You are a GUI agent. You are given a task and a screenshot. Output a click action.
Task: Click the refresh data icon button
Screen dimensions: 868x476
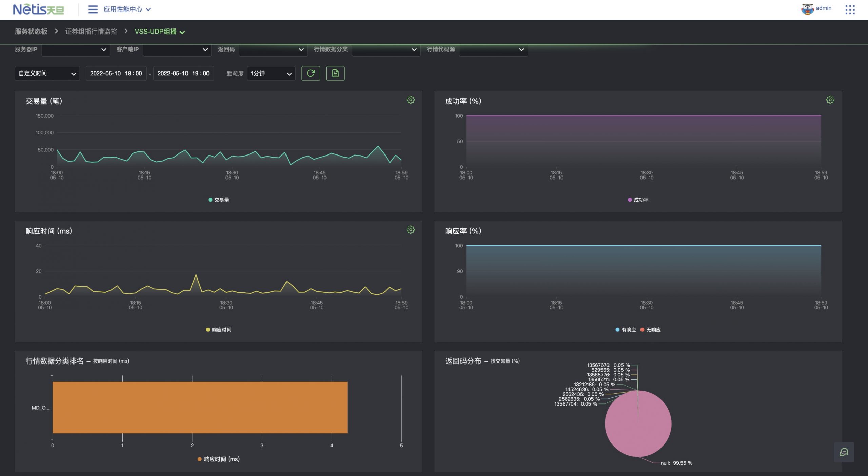point(311,73)
